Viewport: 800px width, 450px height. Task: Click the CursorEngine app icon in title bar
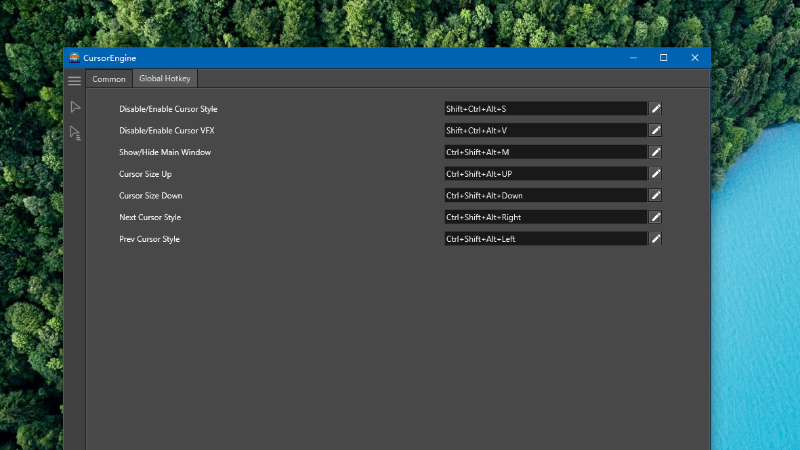[x=74, y=58]
